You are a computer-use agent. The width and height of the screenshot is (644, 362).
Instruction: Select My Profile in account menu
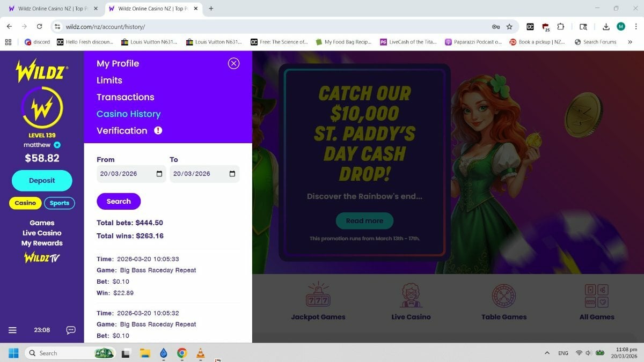tap(118, 63)
